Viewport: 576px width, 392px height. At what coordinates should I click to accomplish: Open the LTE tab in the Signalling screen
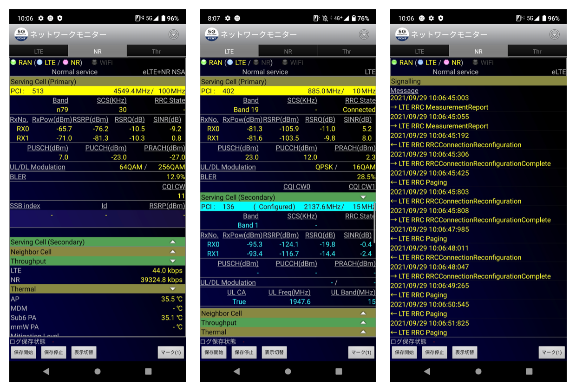[419, 51]
